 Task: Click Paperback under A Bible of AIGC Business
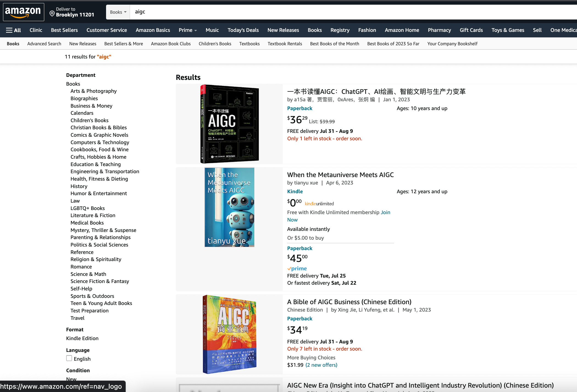300,318
